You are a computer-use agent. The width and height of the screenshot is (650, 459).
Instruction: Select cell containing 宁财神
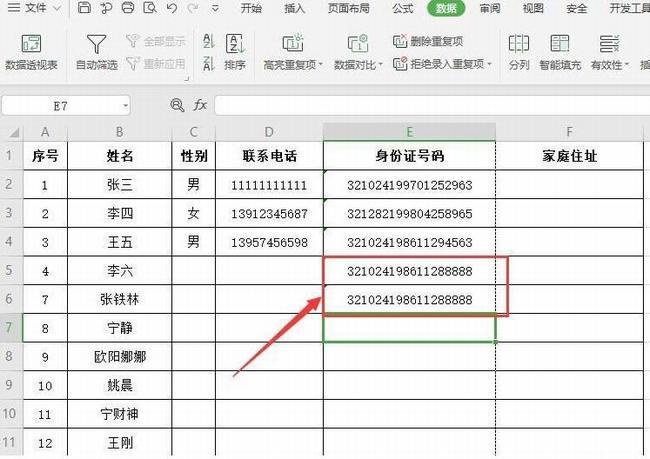119,414
